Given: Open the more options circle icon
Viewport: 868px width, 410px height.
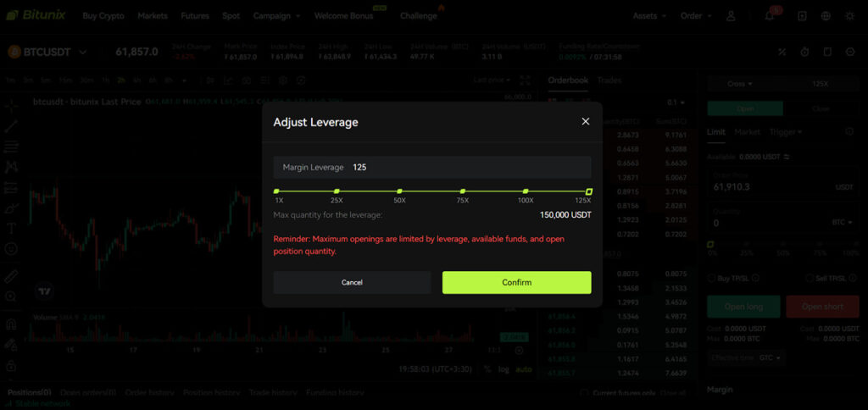Looking at the screenshot, I should coord(851,52).
